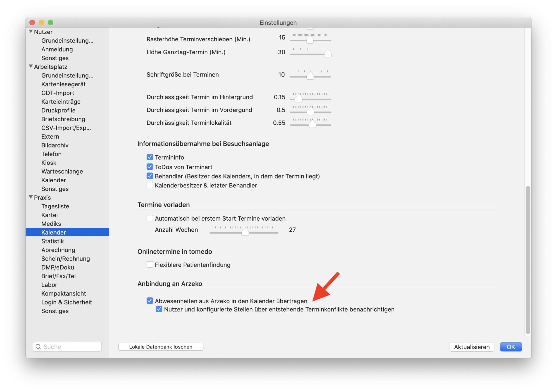557x392 pixels.
Task: Open Sonstiges under Praxis
Action: (x=55, y=311)
